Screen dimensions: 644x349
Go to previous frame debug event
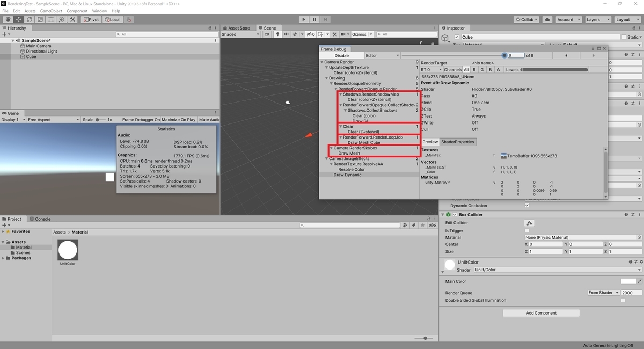[x=566, y=55]
